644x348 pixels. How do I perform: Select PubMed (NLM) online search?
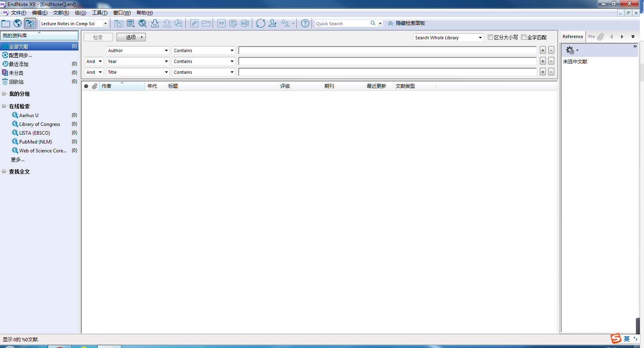(36, 142)
